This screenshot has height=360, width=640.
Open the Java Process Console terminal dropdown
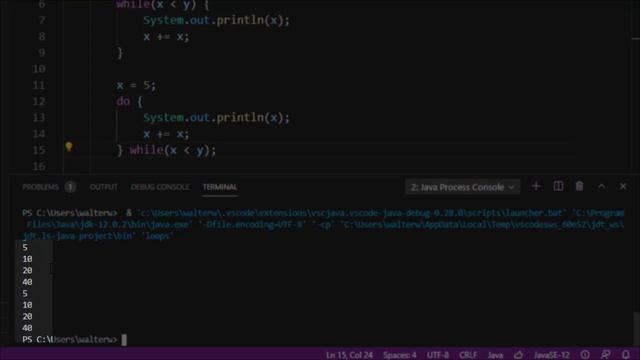pos(462,187)
